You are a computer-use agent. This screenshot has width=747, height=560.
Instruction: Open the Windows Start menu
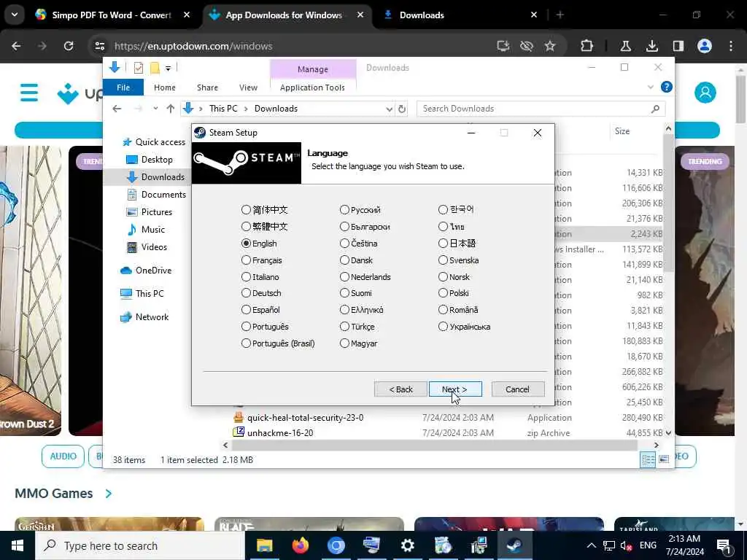tap(18, 545)
